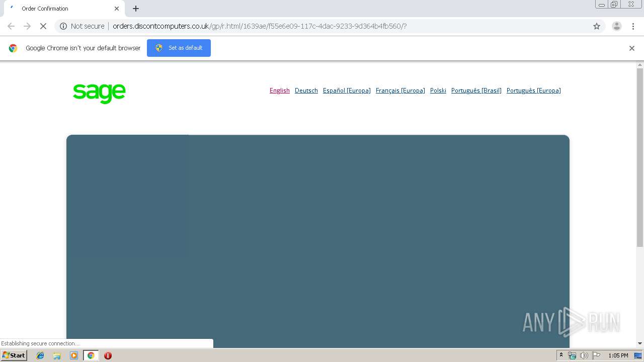Click the Chrome taskbar icon

pyautogui.click(x=91, y=355)
